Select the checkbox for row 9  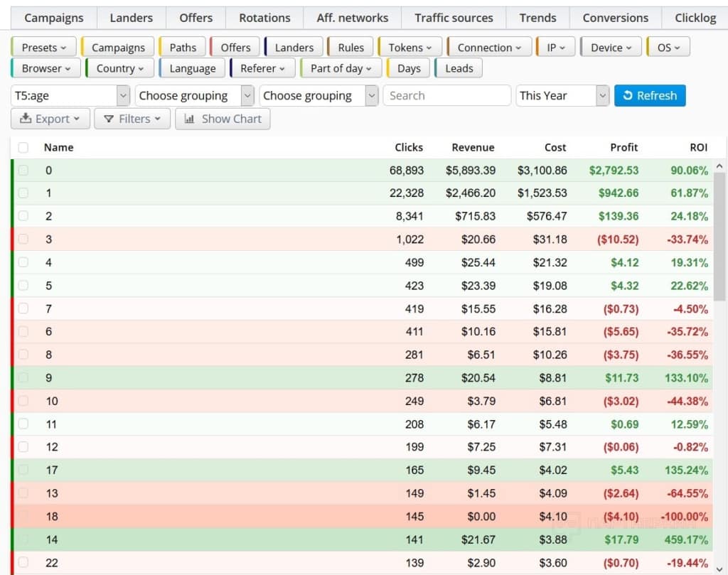point(23,377)
